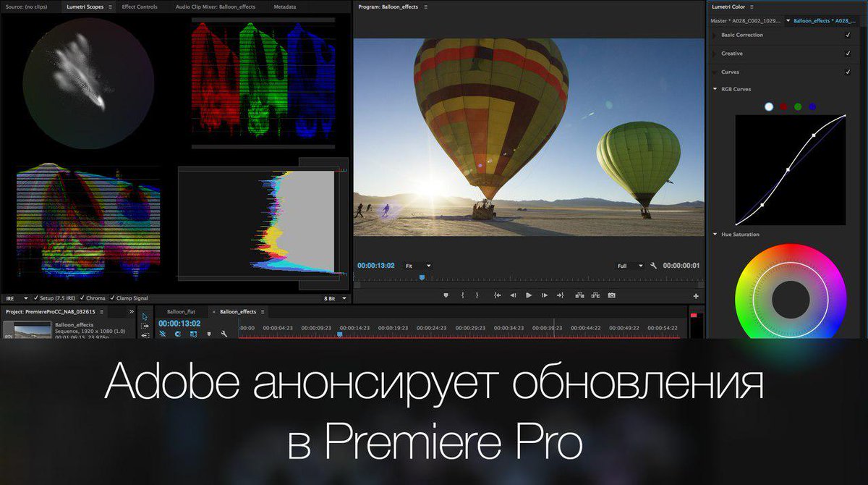
Task: Select Balloon_effects clip tab in Lumetri
Action: (825, 21)
